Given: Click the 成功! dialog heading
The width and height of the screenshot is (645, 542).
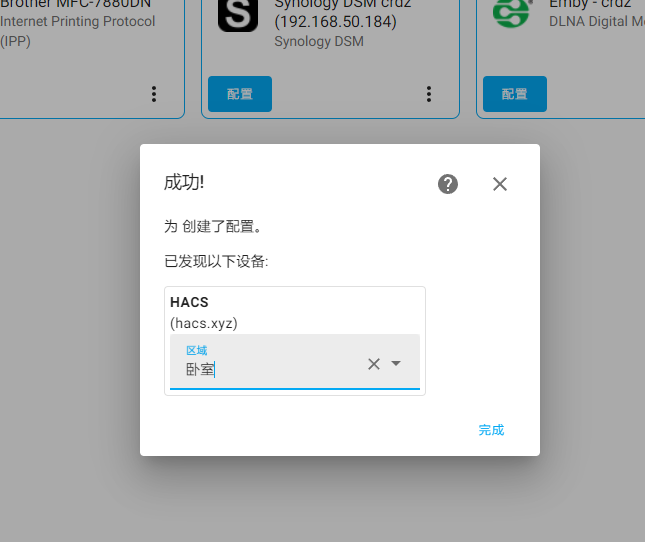Looking at the screenshot, I should pyautogui.click(x=184, y=182).
